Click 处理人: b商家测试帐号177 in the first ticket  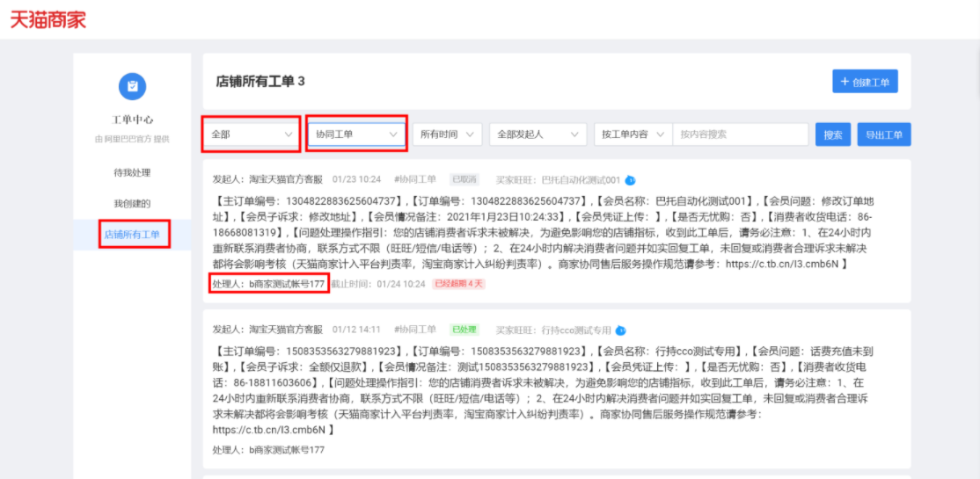[x=268, y=284]
